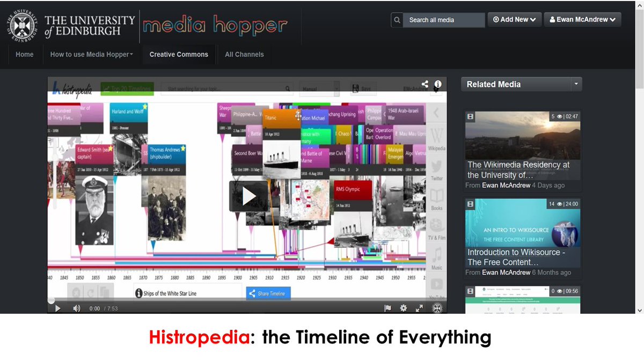Open the Ewan McAndrew user menu
This screenshot has width=644, height=362.
point(582,19)
